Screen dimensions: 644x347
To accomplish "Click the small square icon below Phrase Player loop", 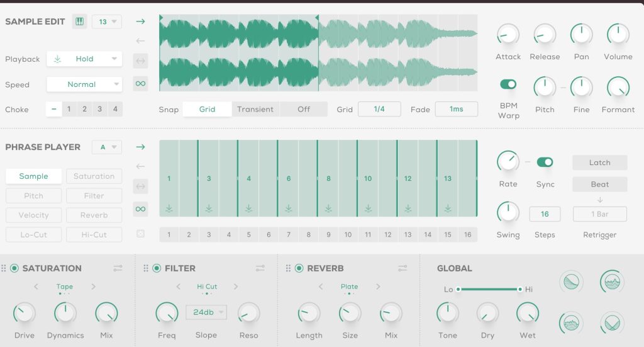I will [140, 234].
